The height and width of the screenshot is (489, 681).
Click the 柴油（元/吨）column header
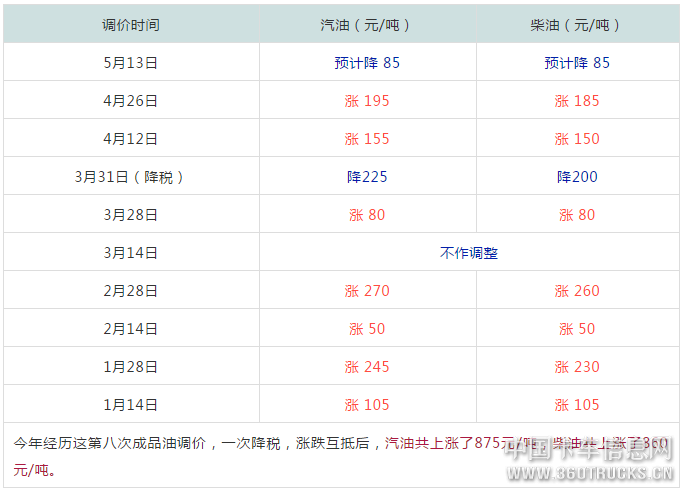tap(578, 25)
